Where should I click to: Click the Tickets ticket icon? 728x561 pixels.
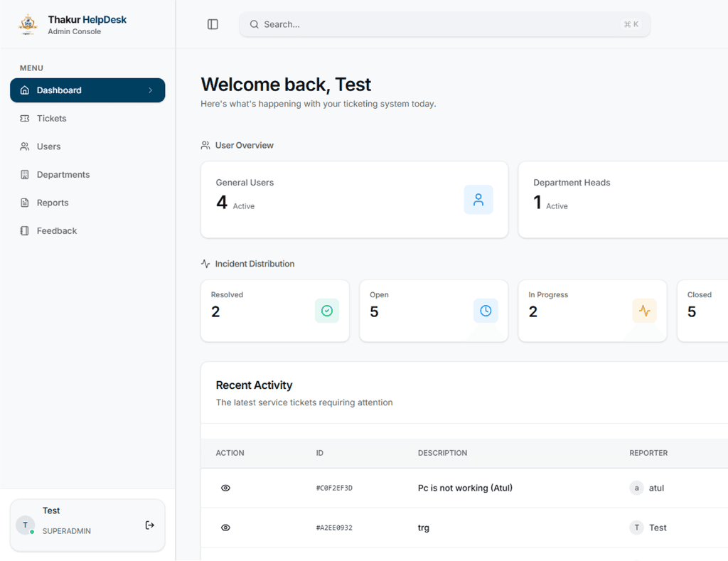point(25,119)
